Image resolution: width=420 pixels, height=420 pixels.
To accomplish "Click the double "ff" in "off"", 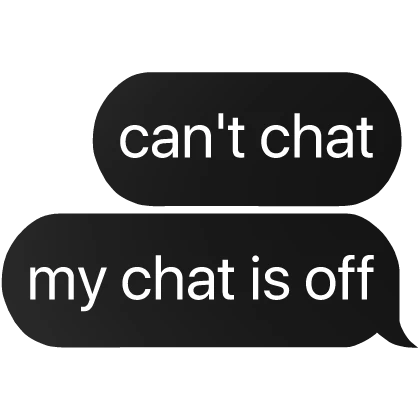I will 358,277.
